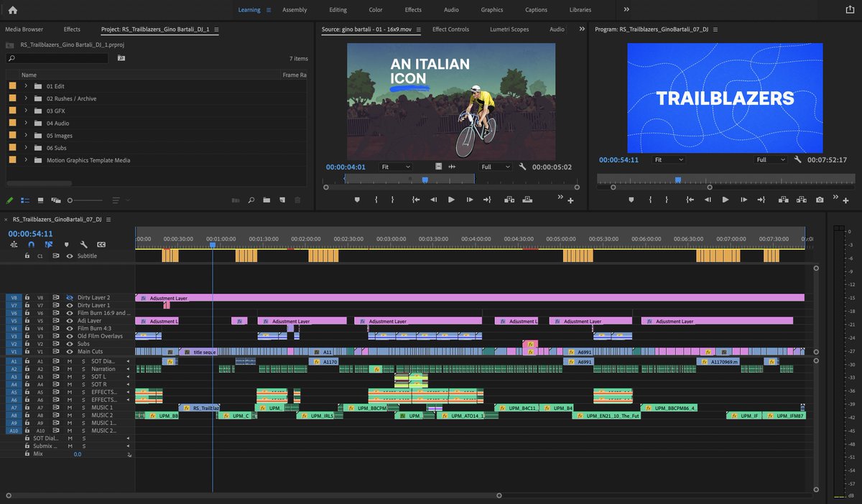
Task: Toggle insert sequences as nests icon
Action: (x=14, y=245)
